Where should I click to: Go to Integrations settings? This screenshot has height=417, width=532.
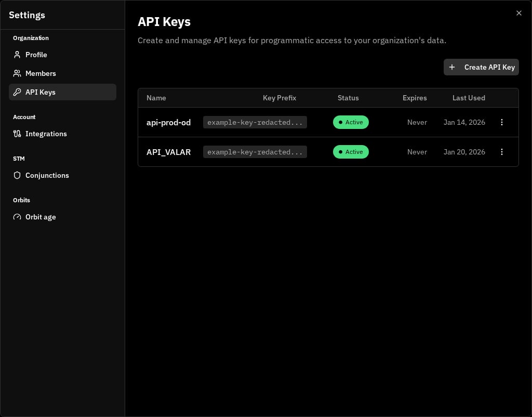click(x=62, y=134)
